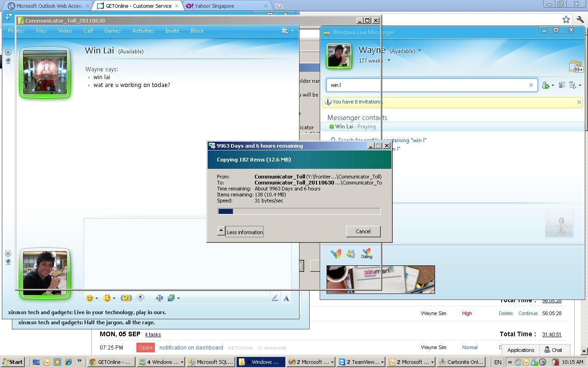
Task: Open the Video menu in conversation window
Action: (65, 31)
